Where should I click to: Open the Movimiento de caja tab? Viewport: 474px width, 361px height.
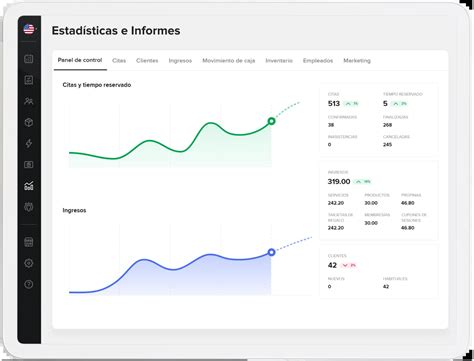229,61
